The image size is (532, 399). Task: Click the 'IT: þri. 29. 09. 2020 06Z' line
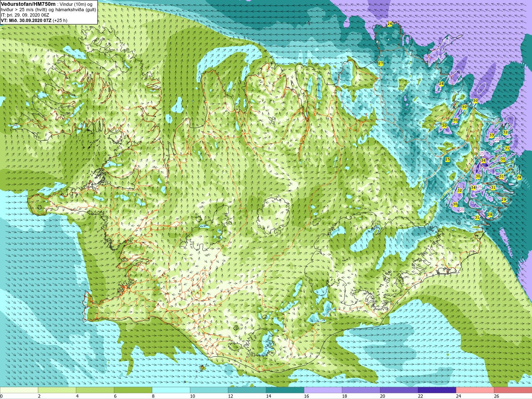click(25, 15)
